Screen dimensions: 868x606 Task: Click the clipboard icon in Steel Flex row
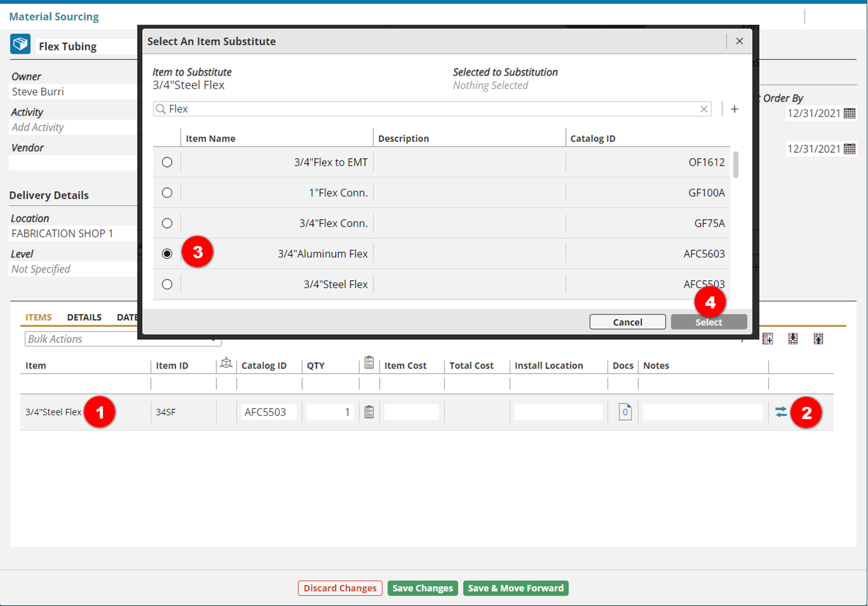(x=369, y=412)
